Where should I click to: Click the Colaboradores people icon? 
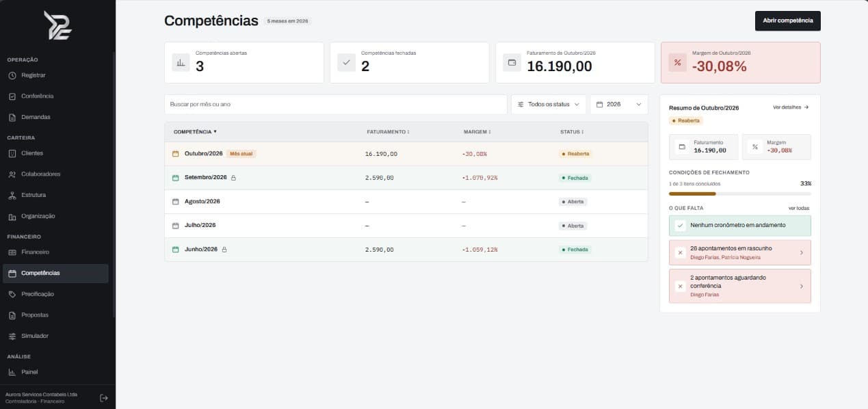click(x=12, y=174)
